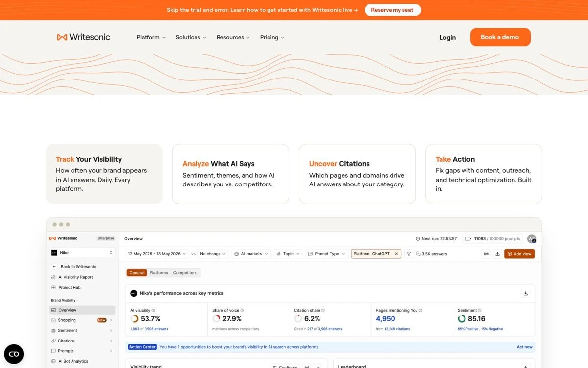Expand the Platform menu in site header
Viewport: 588px width, 368px height.
151,37
